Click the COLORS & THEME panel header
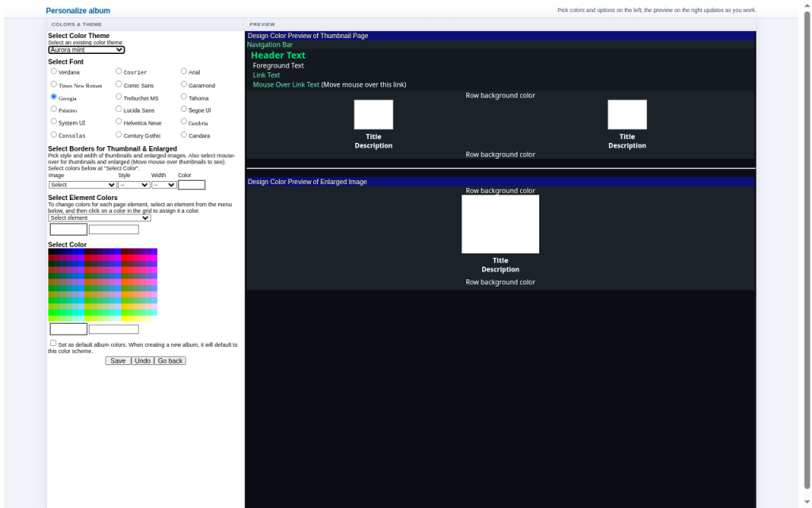 click(x=146, y=25)
